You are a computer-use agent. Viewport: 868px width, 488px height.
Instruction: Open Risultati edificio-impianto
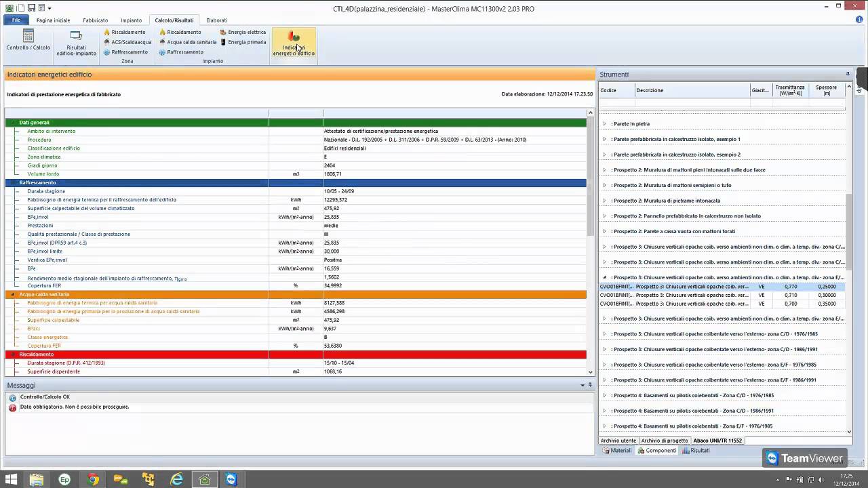click(x=76, y=43)
